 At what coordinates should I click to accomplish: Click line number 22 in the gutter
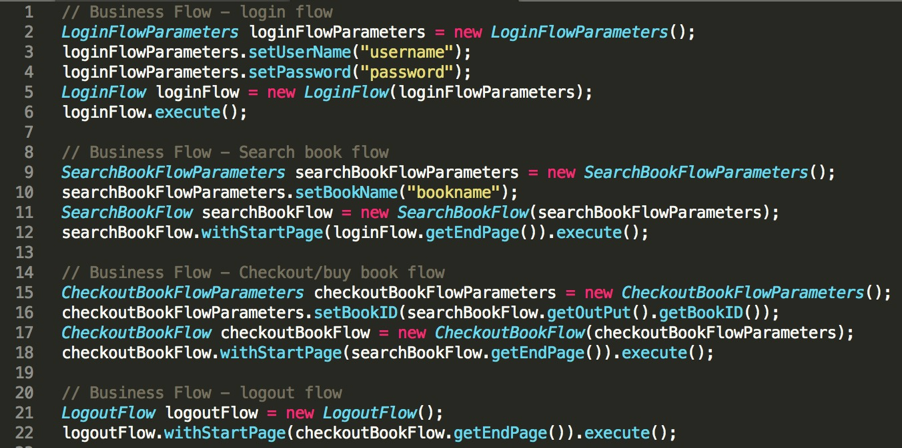point(24,432)
